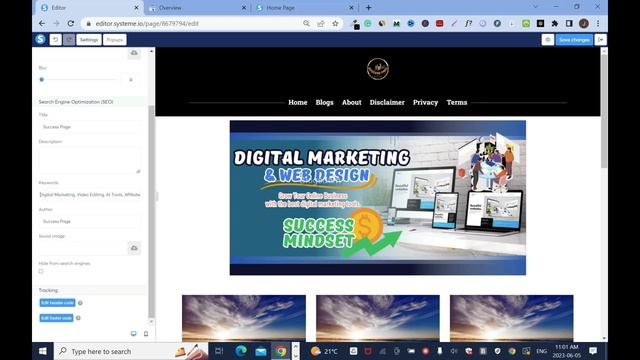Click the Social image path field
Screen dimensions: 640x360
pyautogui.click(x=82, y=248)
